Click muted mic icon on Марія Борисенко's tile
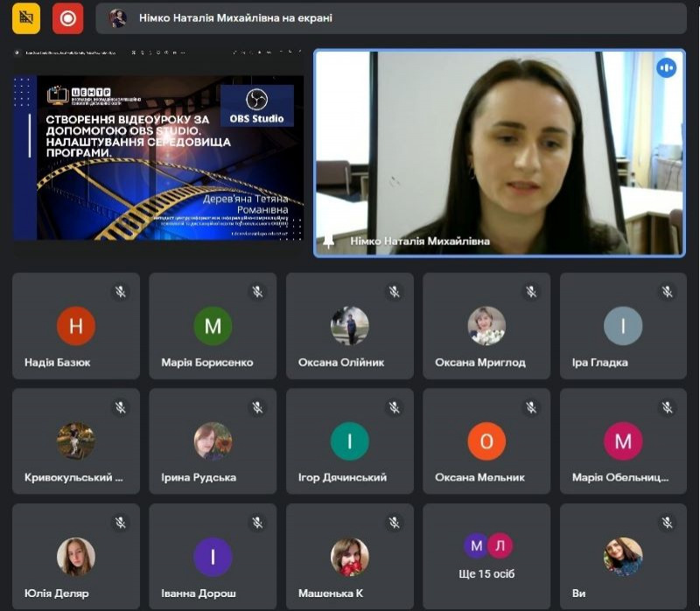This screenshot has height=611, width=700. tap(257, 291)
